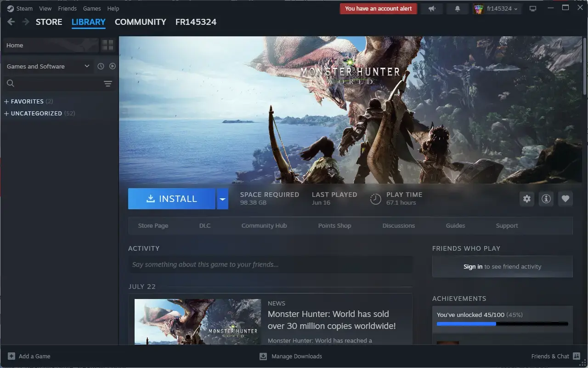Go back using the back arrow

pos(11,22)
